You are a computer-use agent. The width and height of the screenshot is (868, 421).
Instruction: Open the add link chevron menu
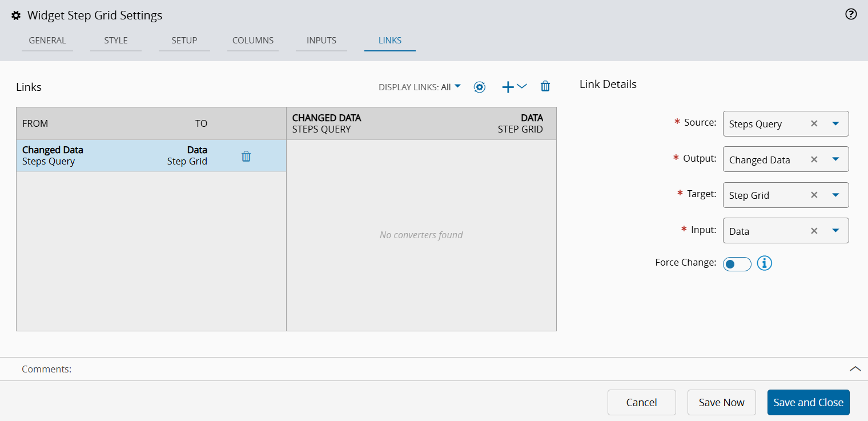pyautogui.click(x=521, y=86)
